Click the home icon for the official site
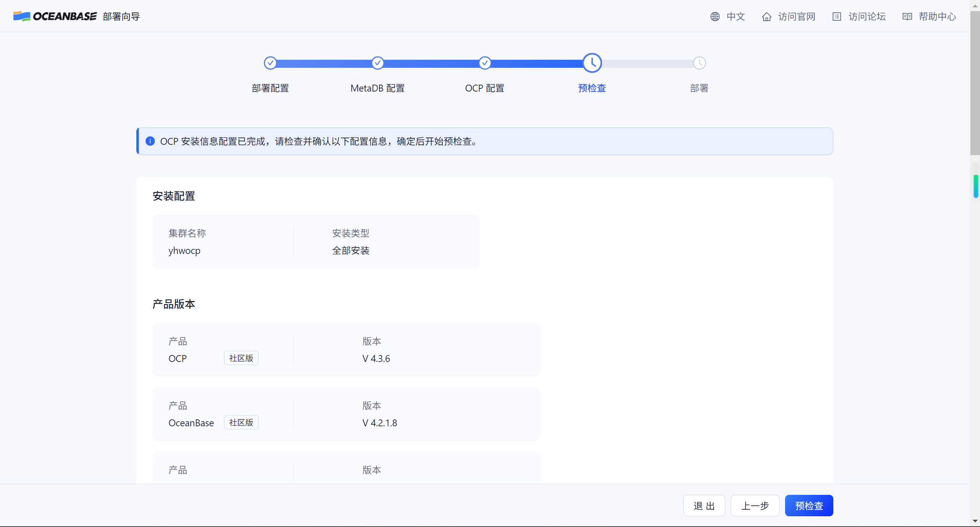This screenshot has height=527, width=980. (x=766, y=16)
